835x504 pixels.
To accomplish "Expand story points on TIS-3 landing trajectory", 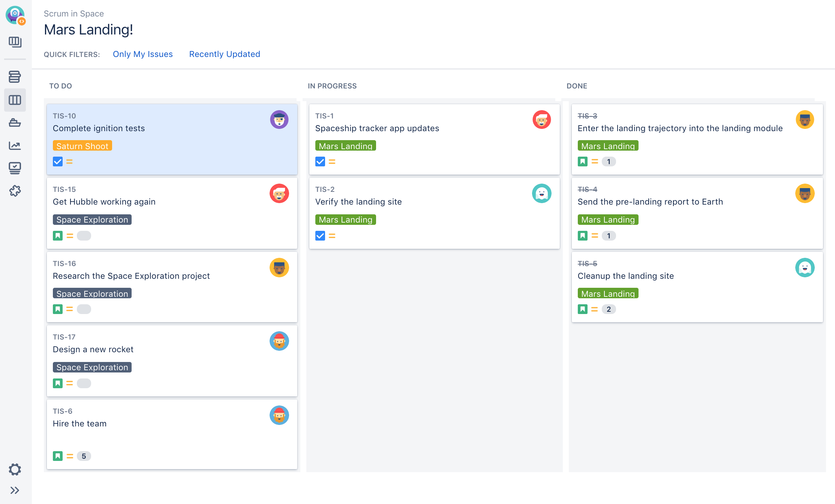I will click(x=609, y=162).
